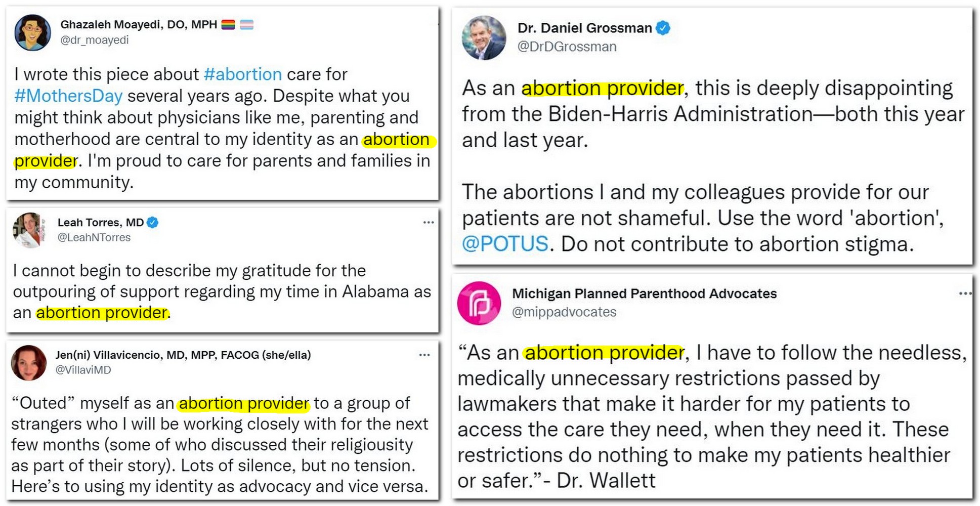Click the rainbow pride flag emoji
Image resolution: width=980 pixels, height=506 pixels.
click(x=228, y=24)
